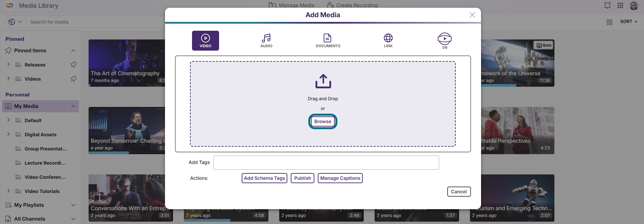This screenshot has width=644, height=224.
Task: Select pinned Videos folder label
Action: [x=32, y=79]
